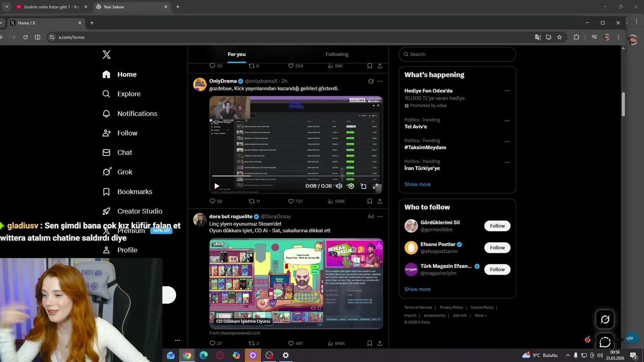Expand the More footer menu
644x362 pixels.
[x=481, y=316]
